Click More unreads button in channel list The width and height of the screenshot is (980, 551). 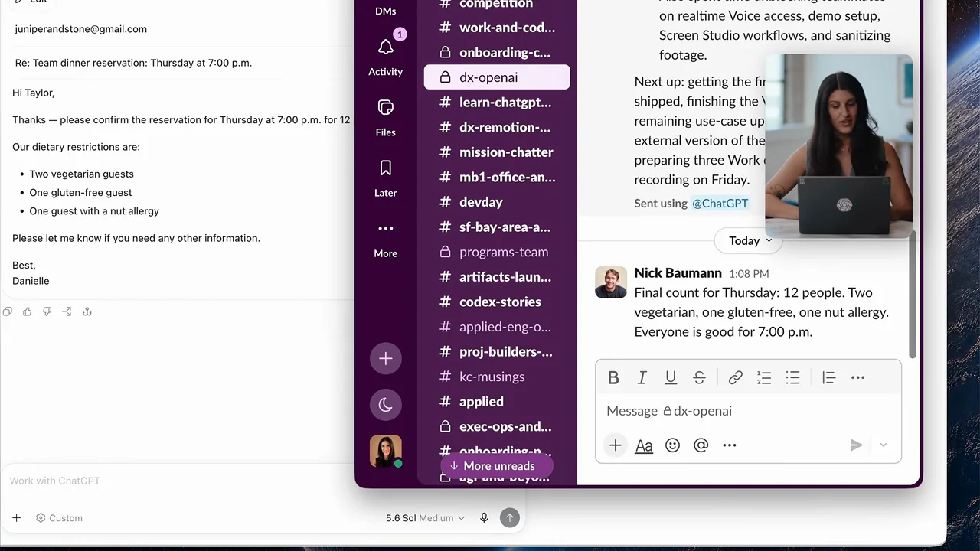[496, 466]
